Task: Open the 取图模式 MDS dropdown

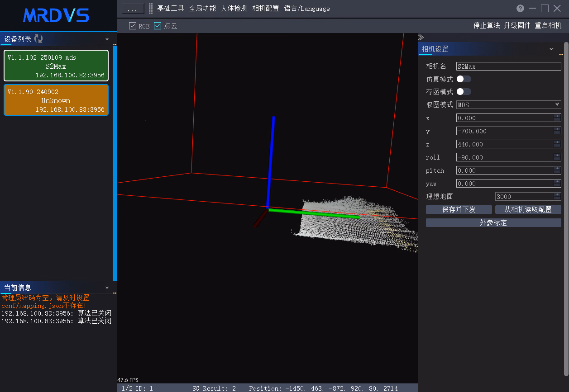Action: coord(509,104)
